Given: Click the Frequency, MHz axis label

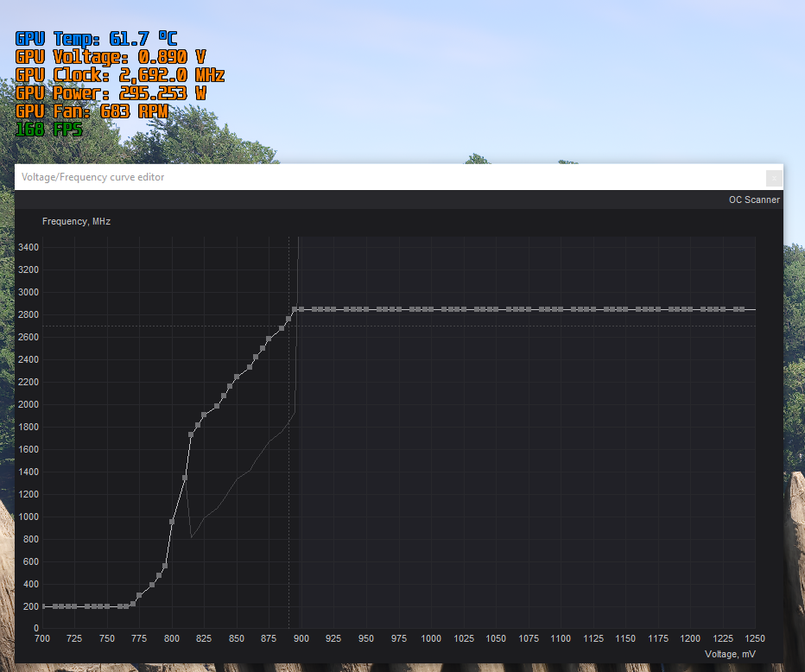Looking at the screenshot, I should coord(76,221).
